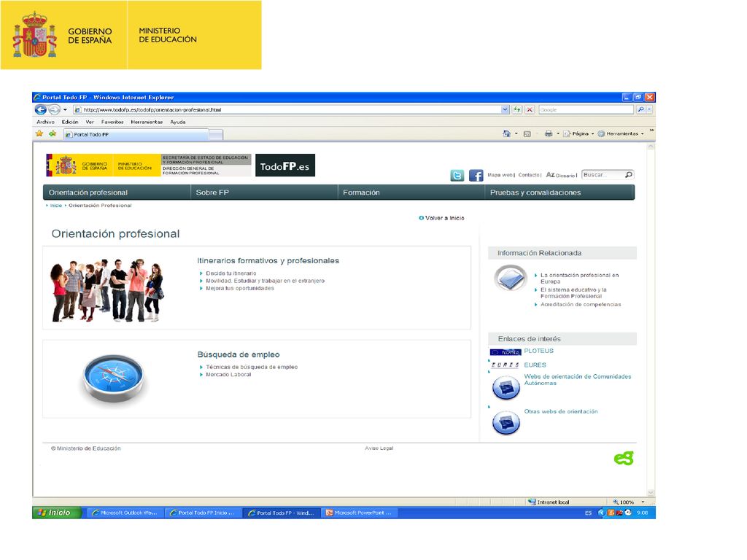The height and width of the screenshot is (560, 747).
Task: Click the green Refresh page icon
Action: 517,110
